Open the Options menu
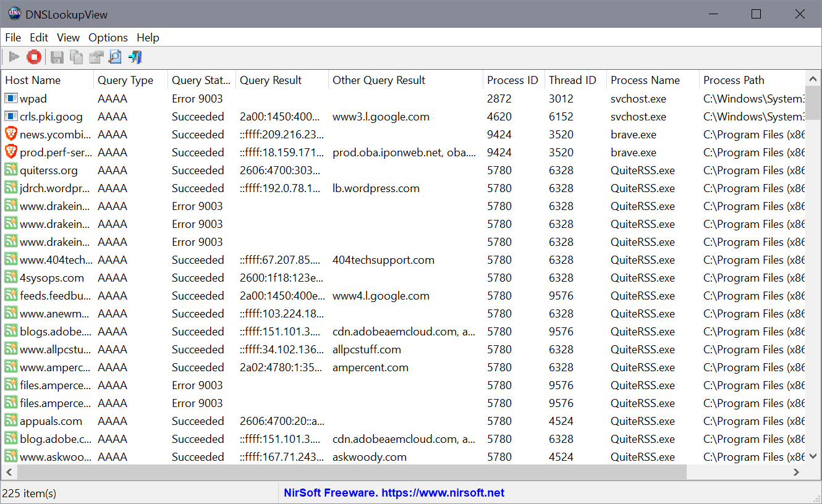 108,38
